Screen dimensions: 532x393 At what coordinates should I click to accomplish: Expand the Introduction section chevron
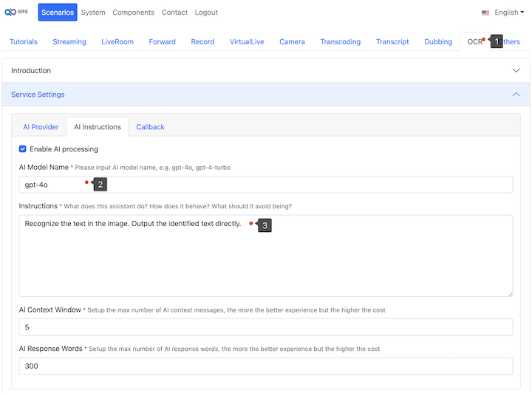coord(516,71)
